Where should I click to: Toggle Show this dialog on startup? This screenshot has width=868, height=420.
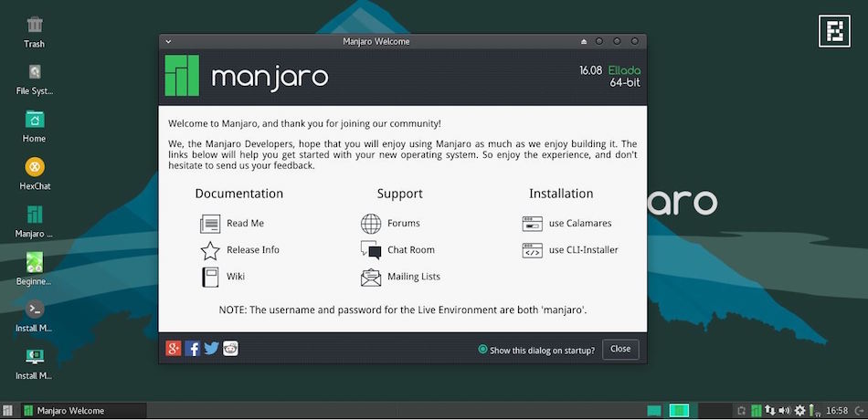(536, 350)
